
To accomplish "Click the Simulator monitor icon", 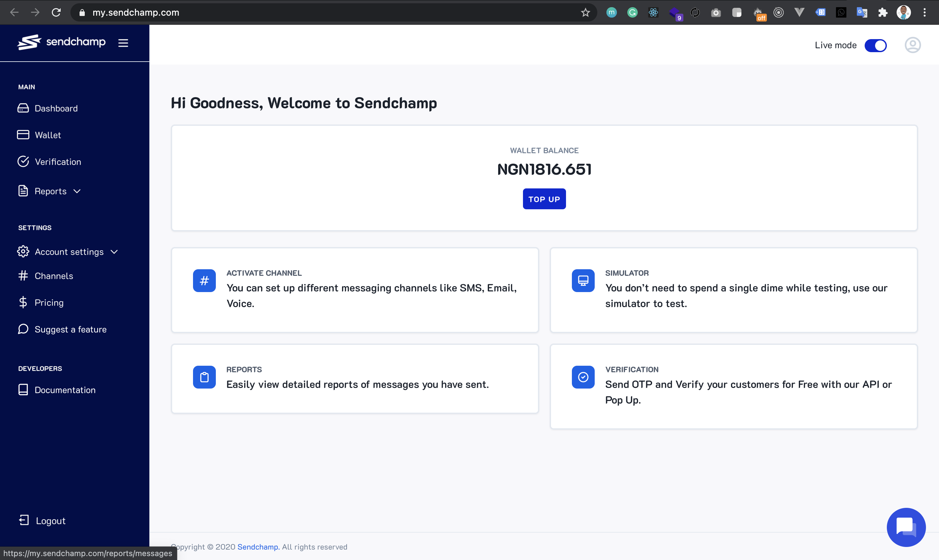I will [x=583, y=280].
